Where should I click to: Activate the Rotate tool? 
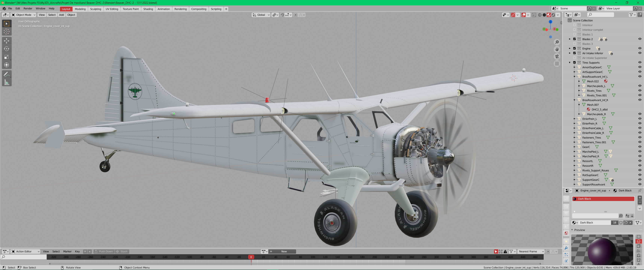click(x=7, y=49)
